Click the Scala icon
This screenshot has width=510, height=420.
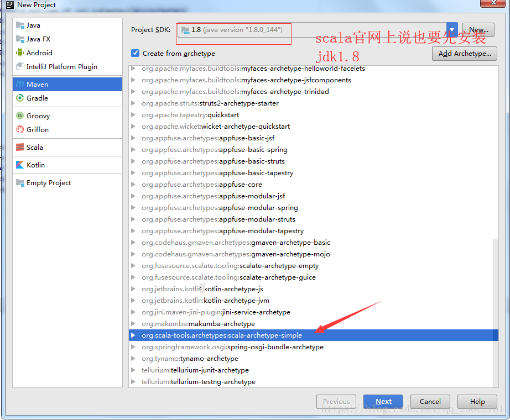(20, 147)
